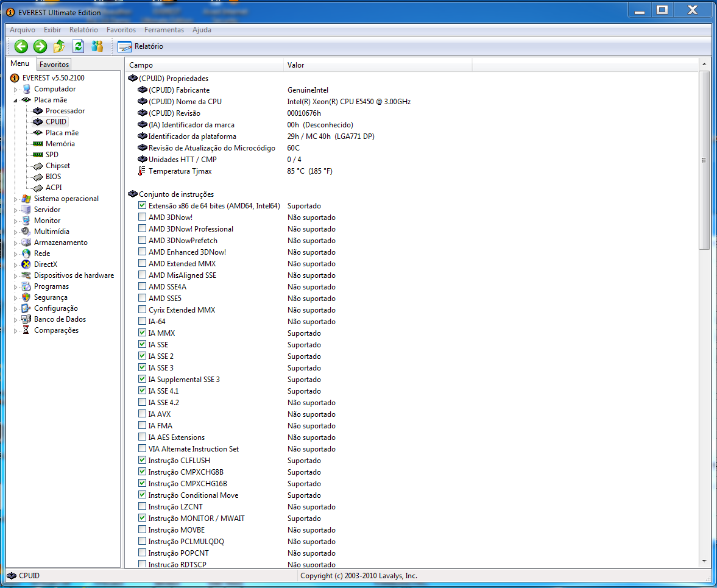The height and width of the screenshot is (588, 717).
Task: Toggle the IA AVX checkbox
Action: point(142,413)
